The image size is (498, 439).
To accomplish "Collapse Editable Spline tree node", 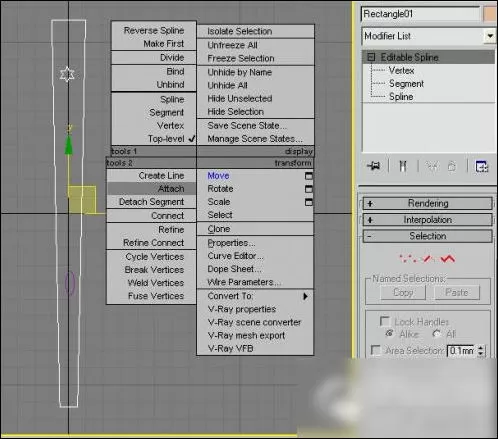I will pyautogui.click(x=371, y=57).
